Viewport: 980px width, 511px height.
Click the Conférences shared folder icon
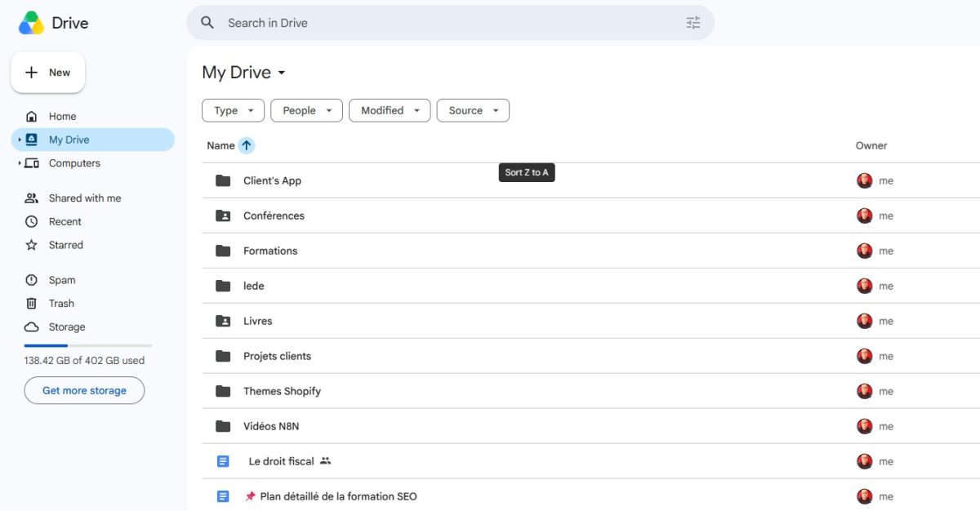(x=223, y=216)
